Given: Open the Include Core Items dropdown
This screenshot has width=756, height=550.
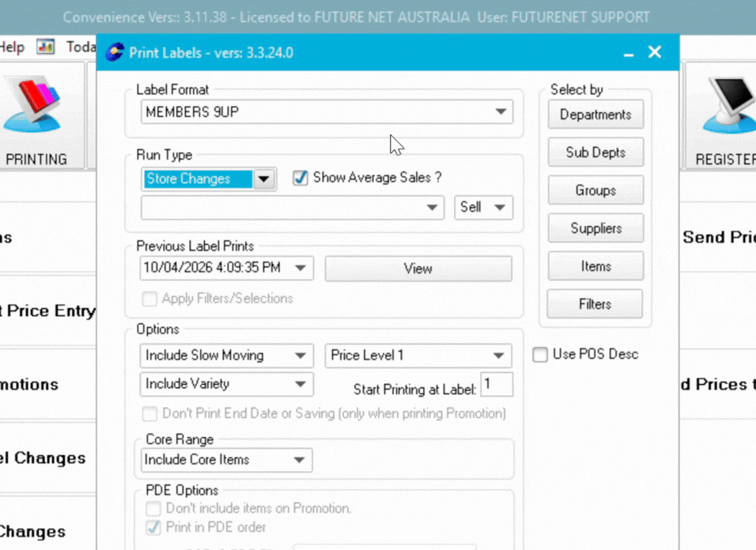Looking at the screenshot, I should pos(299,460).
